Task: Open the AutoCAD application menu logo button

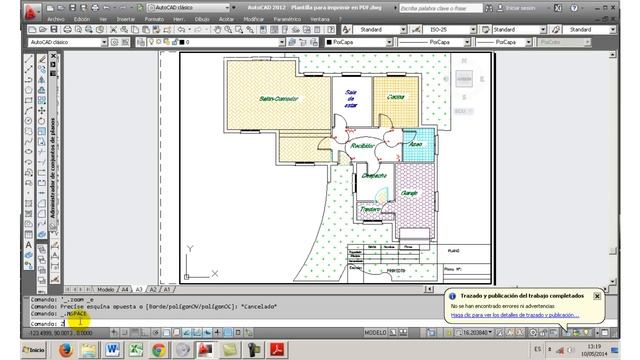Action: (32, 12)
